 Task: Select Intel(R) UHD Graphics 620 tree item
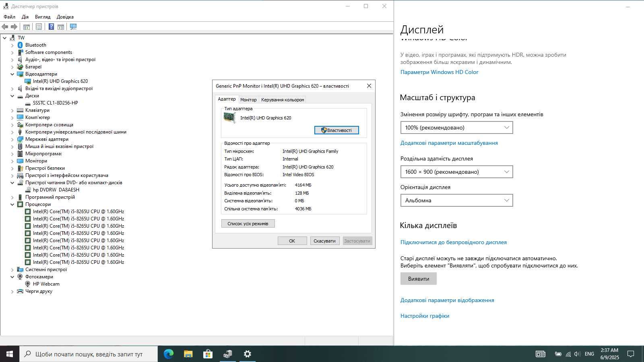click(x=60, y=81)
